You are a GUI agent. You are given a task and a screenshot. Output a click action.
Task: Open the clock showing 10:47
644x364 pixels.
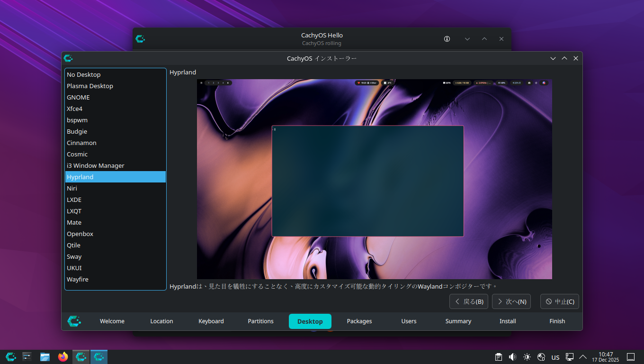pyautogui.click(x=606, y=357)
